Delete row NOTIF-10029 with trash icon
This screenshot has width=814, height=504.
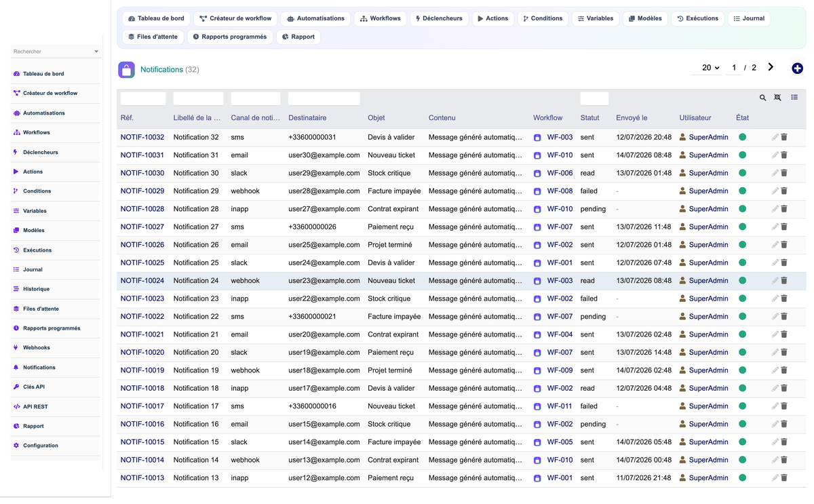[x=784, y=191]
